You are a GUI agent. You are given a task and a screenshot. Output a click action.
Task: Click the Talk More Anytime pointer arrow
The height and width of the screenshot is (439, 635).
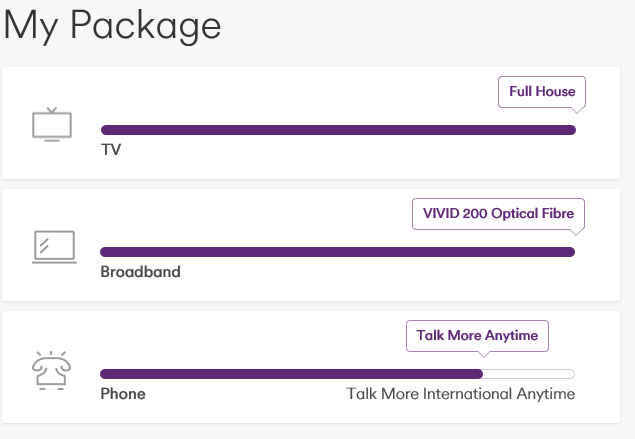pyautogui.click(x=484, y=354)
